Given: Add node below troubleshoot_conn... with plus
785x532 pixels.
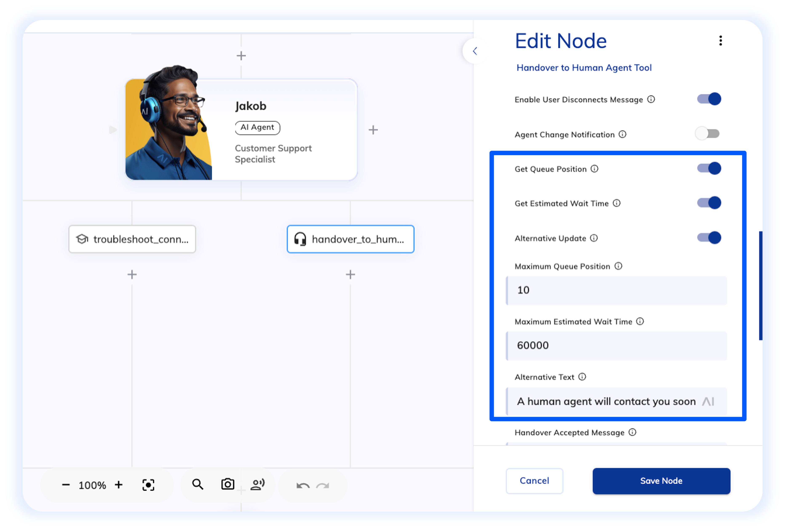Looking at the screenshot, I should (132, 274).
